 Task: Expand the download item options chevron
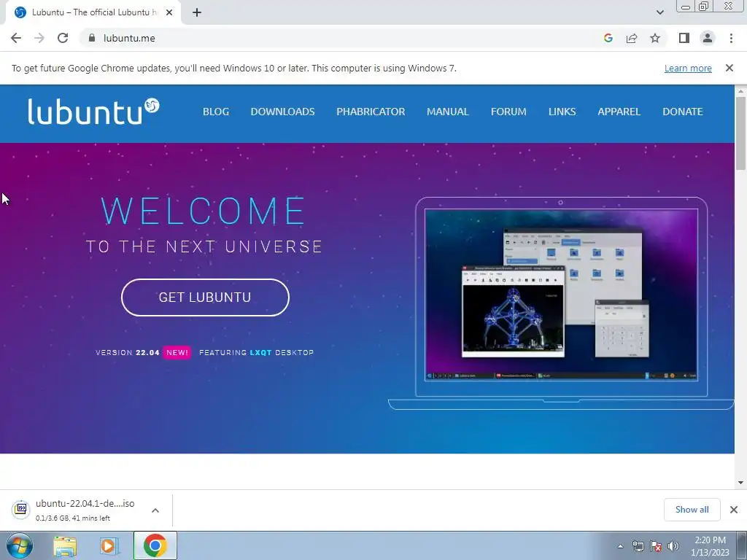(x=155, y=510)
